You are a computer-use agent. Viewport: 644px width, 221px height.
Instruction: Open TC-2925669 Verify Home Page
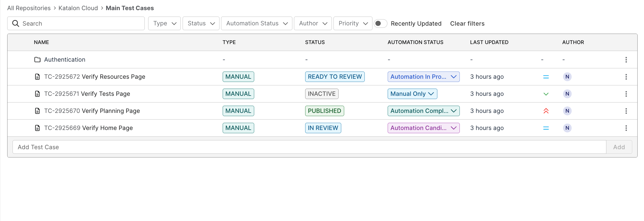pyautogui.click(x=88, y=128)
